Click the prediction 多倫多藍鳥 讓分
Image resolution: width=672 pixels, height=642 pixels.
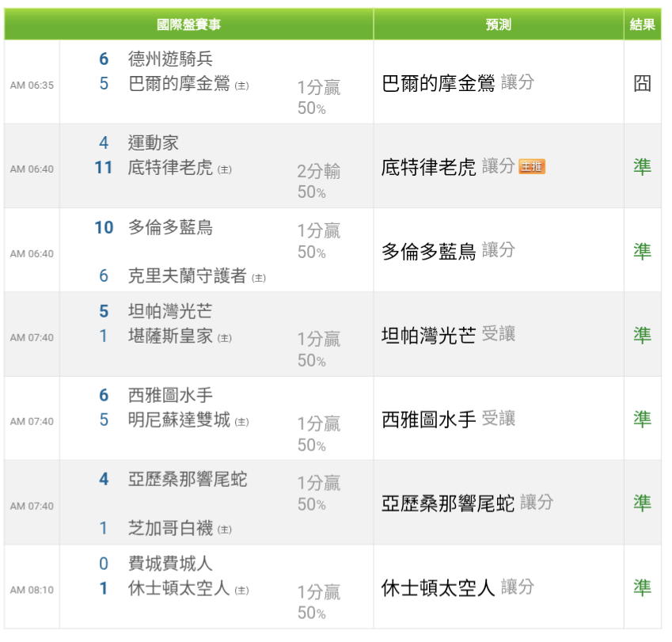448,251
